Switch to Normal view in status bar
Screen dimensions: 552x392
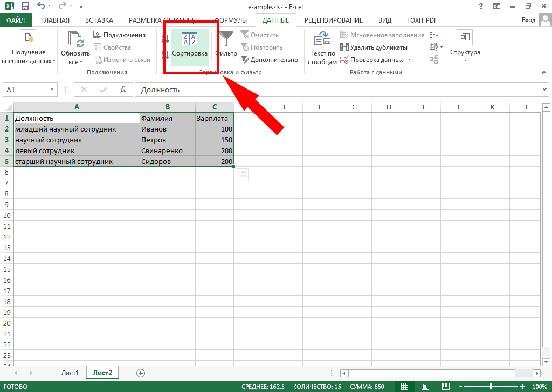click(404, 387)
